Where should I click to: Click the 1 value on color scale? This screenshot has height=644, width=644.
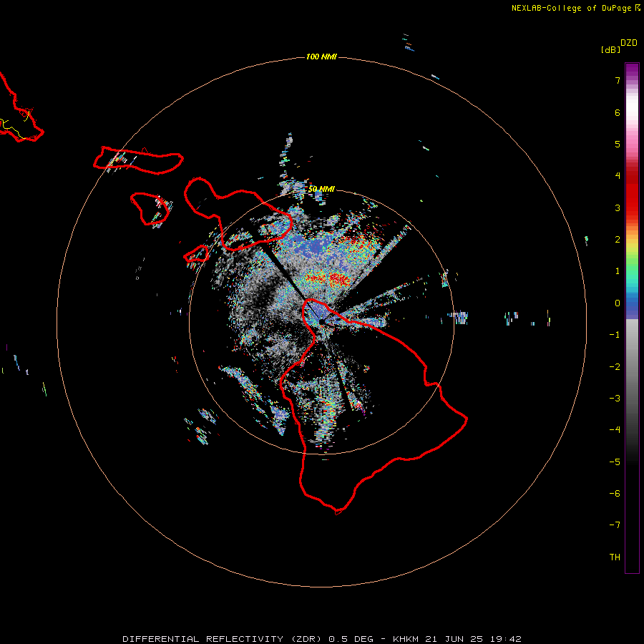coord(618,271)
